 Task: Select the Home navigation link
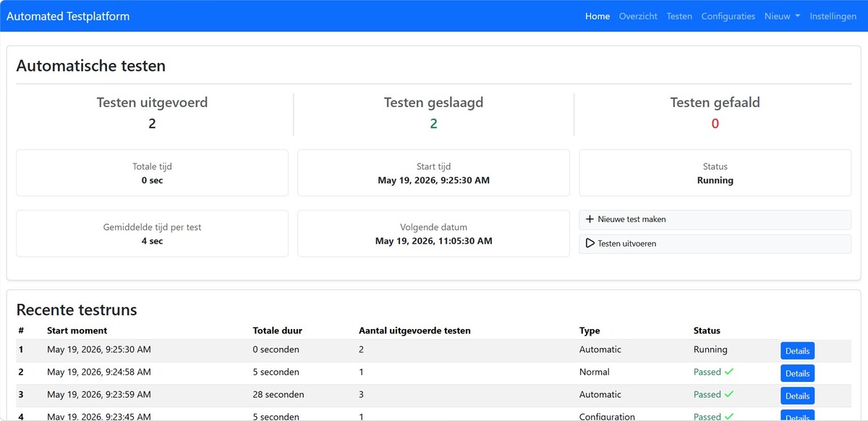pyautogui.click(x=597, y=16)
